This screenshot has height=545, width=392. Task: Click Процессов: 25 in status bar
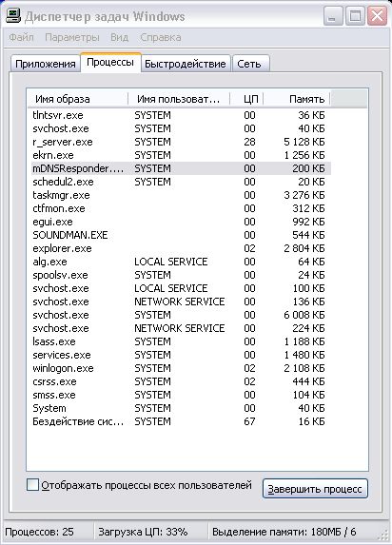(x=39, y=532)
